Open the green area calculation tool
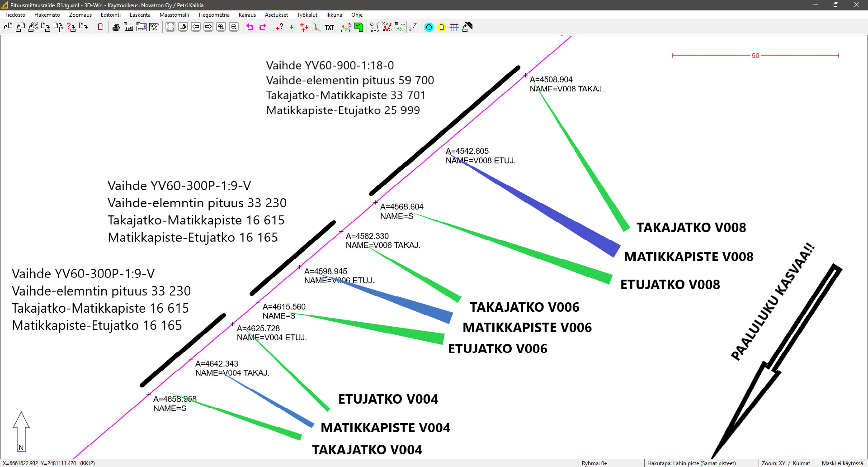This screenshot has height=467, width=868. click(x=359, y=27)
